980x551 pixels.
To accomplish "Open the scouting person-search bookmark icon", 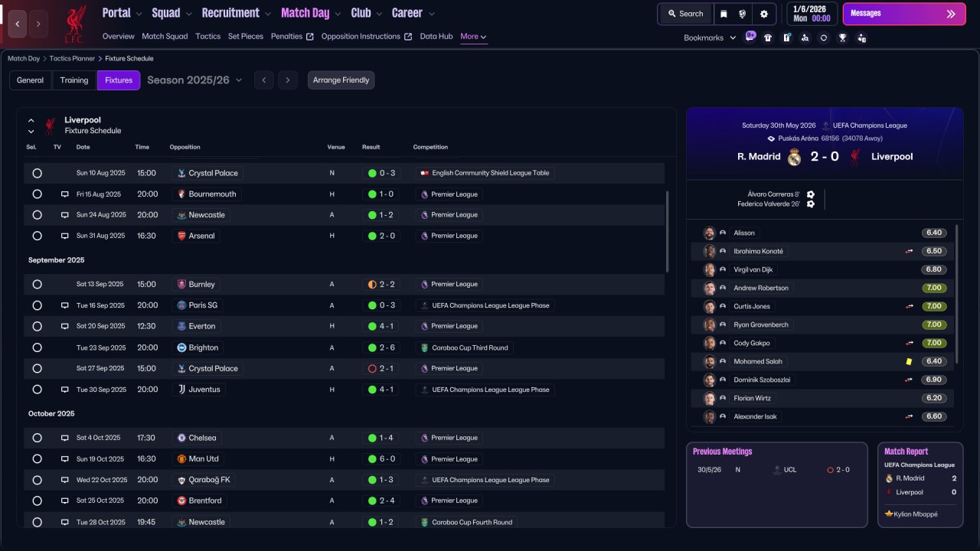I will (805, 37).
